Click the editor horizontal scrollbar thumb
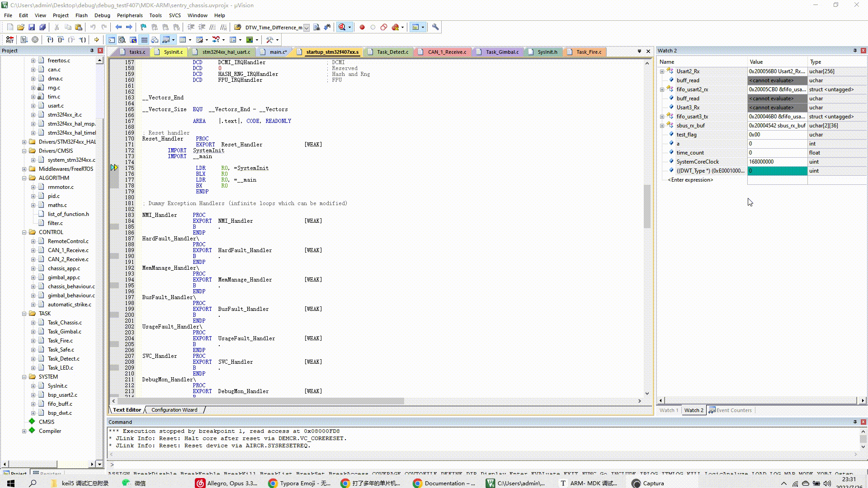 pyautogui.click(x=260, y=401)
